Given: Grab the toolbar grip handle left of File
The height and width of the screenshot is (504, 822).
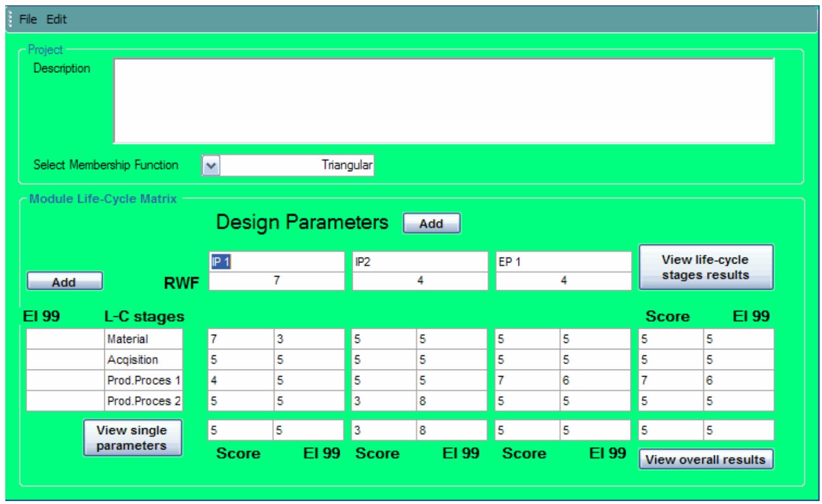Looking at the screenshot, I should tap(9, 19).
